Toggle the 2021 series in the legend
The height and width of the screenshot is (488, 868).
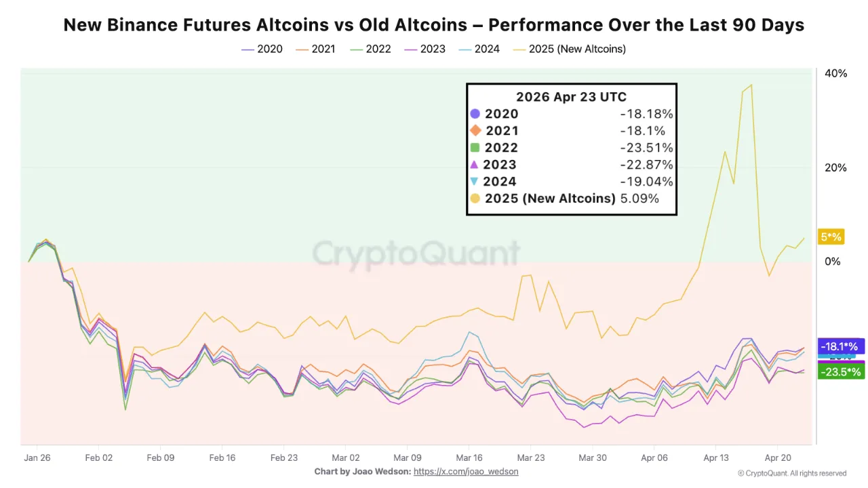tap(317, 49)
